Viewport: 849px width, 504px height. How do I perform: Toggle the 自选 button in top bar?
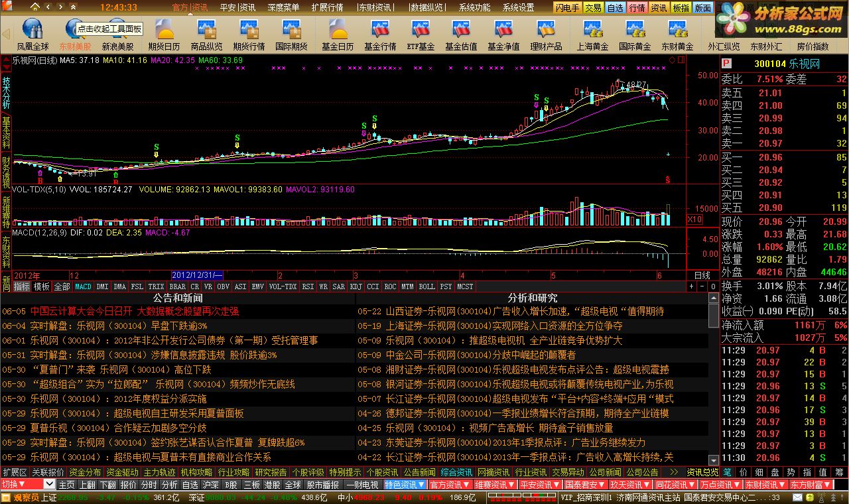(x=615, y=8)
